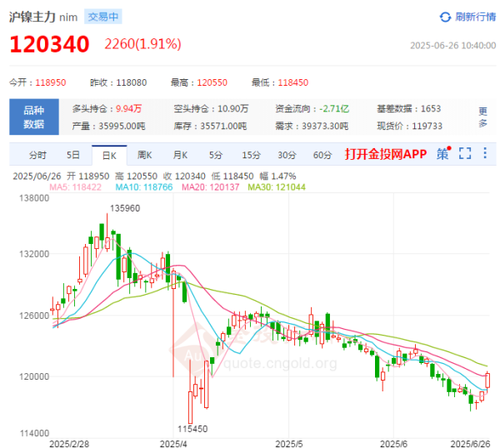Click the 120000 y-axis label
Viewport: 500px width, 448px height.
click(34, 376)
